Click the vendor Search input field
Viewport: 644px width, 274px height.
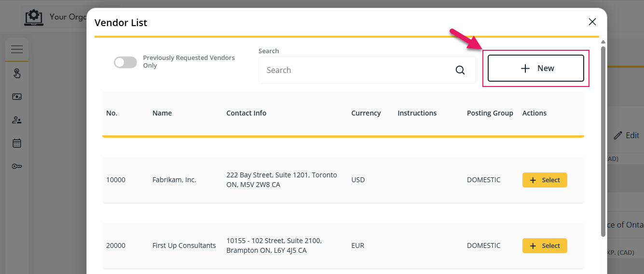tap(367, 70)
